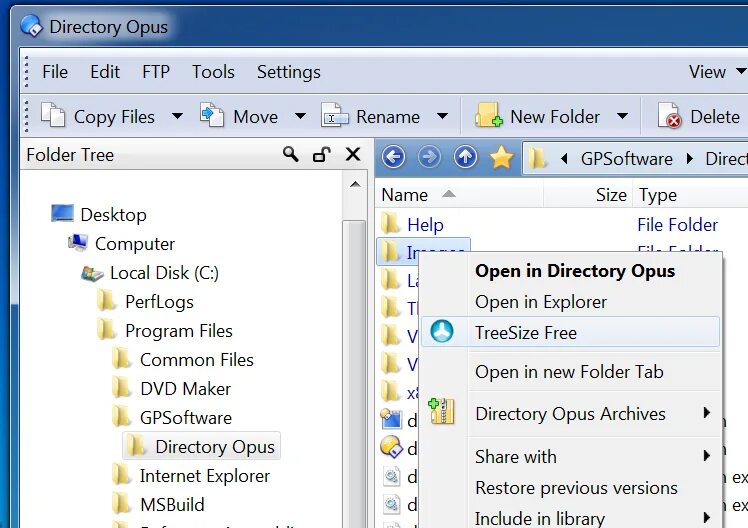Viewport: 748px width, 528px height.
Task: Click the Local Disk (C:) drive icon
Action: pyautogui.click(x=92, y=274)
